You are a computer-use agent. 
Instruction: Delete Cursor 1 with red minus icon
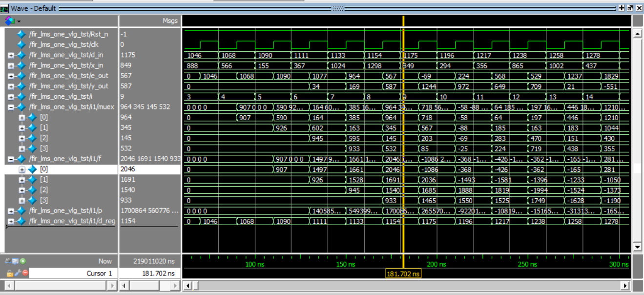pos(25,274)
